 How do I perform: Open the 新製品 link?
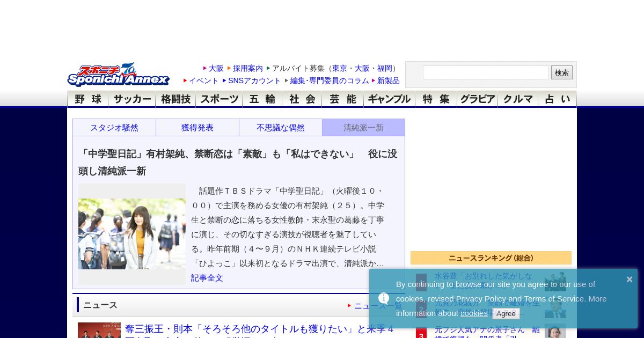pos(389,80)
